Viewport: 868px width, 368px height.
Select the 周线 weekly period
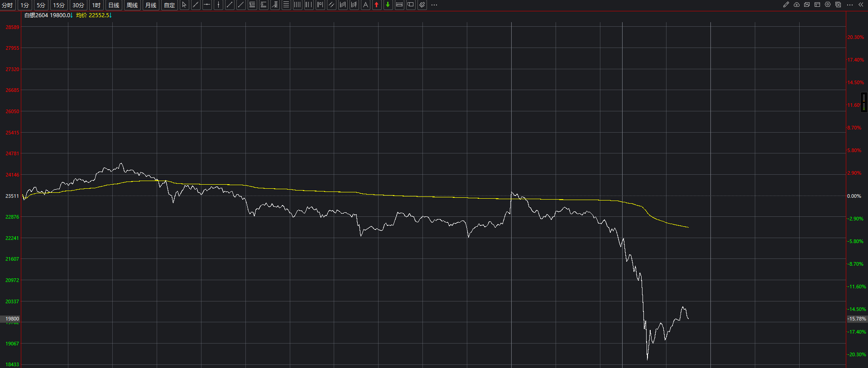(x=132, y=5)
